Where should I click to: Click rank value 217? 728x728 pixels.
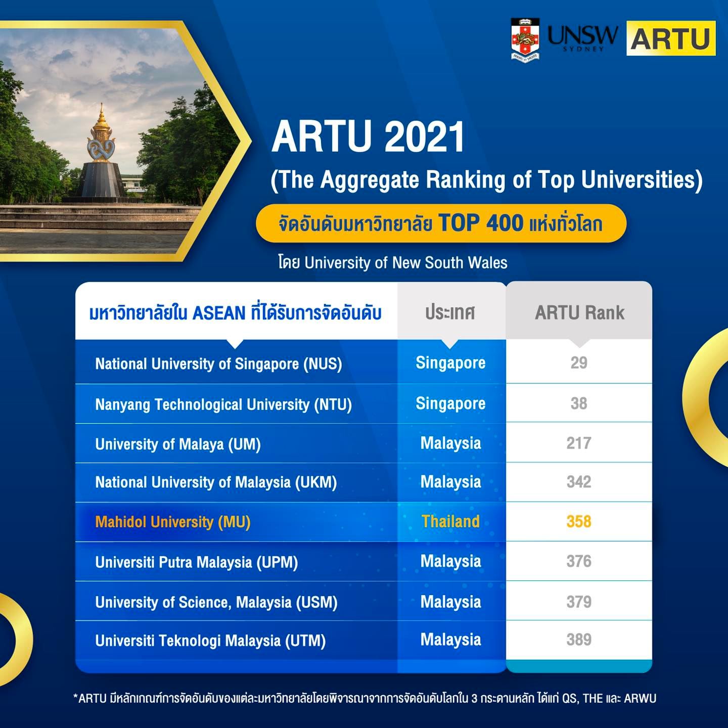pos(579,443)
